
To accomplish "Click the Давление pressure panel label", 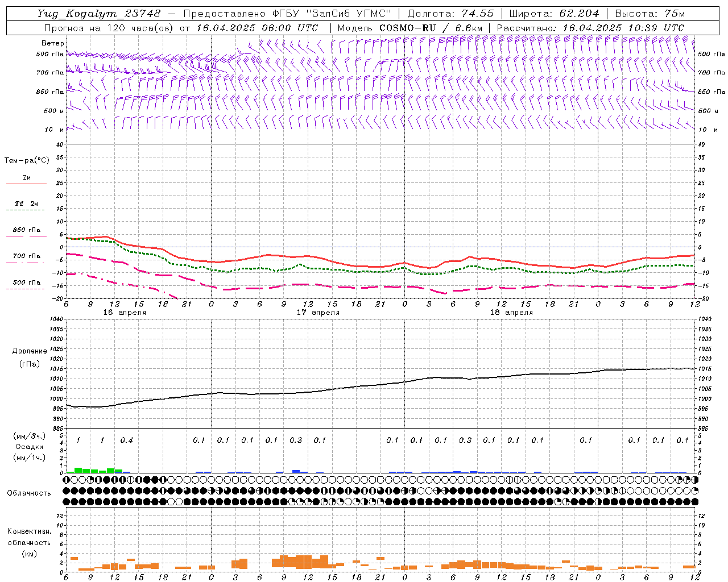I will 29,351.
